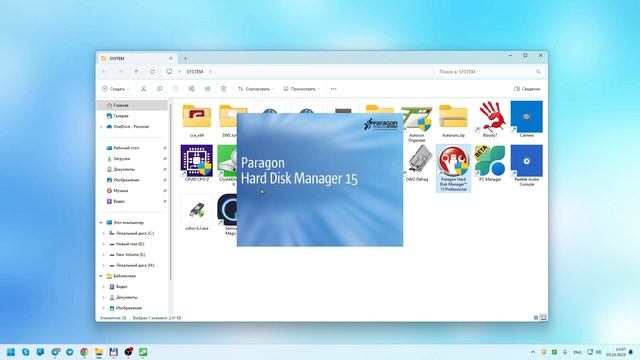640x360 pixels.
Task: Click the ENG language indicator
Action: [577, 352]
